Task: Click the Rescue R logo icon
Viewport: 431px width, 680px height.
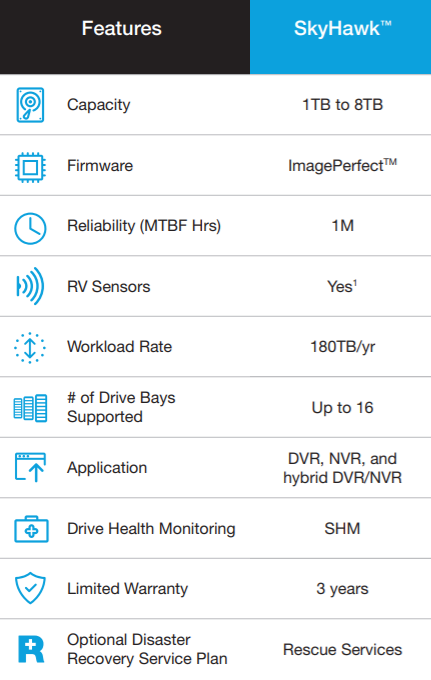Action: 31,649
